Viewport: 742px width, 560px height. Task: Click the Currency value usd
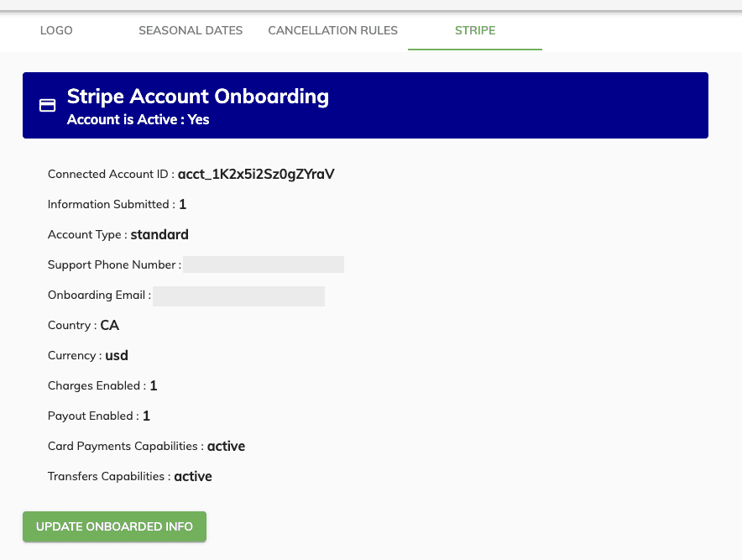pos(117,355)
